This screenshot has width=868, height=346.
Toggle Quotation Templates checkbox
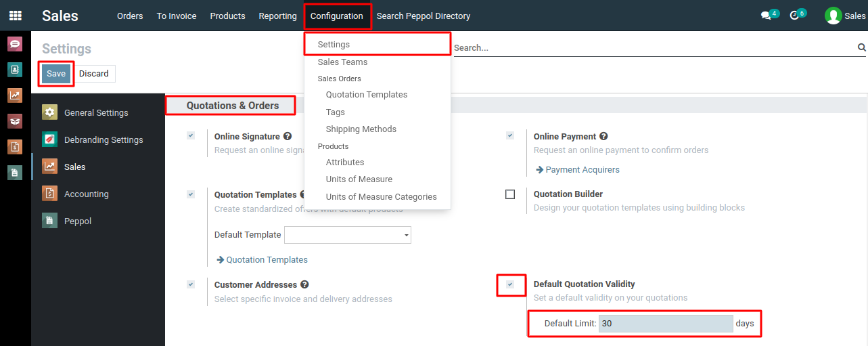click(191, 194)
